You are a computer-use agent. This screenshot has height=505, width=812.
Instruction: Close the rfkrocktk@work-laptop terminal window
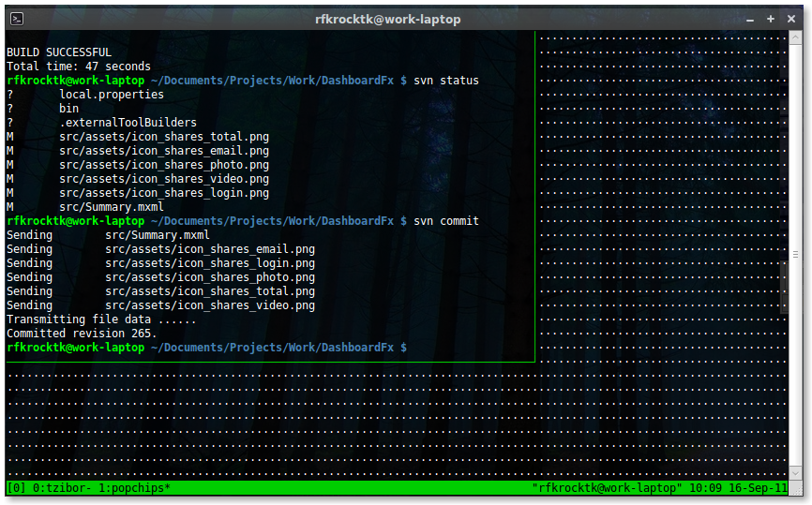[x=792, y=19]
